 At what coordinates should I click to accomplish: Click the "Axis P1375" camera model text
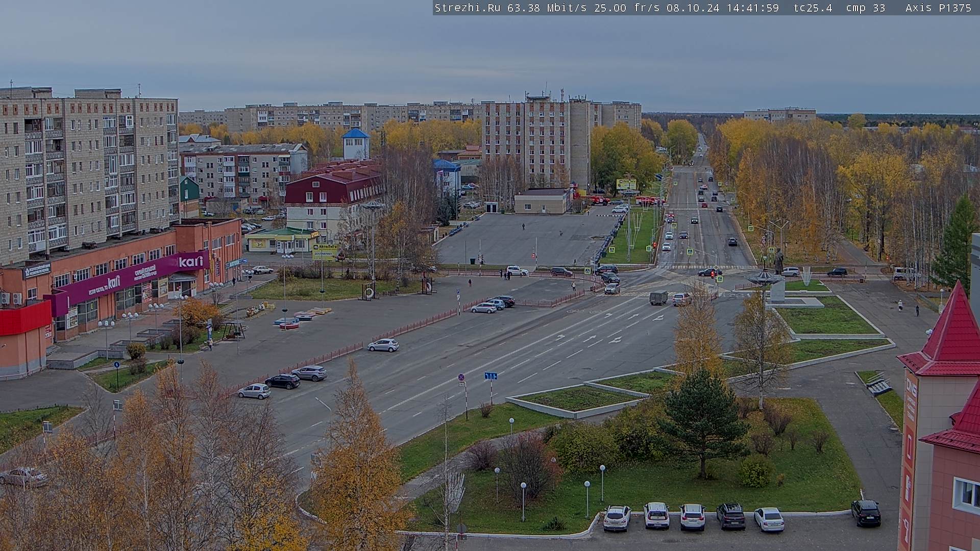938,8
